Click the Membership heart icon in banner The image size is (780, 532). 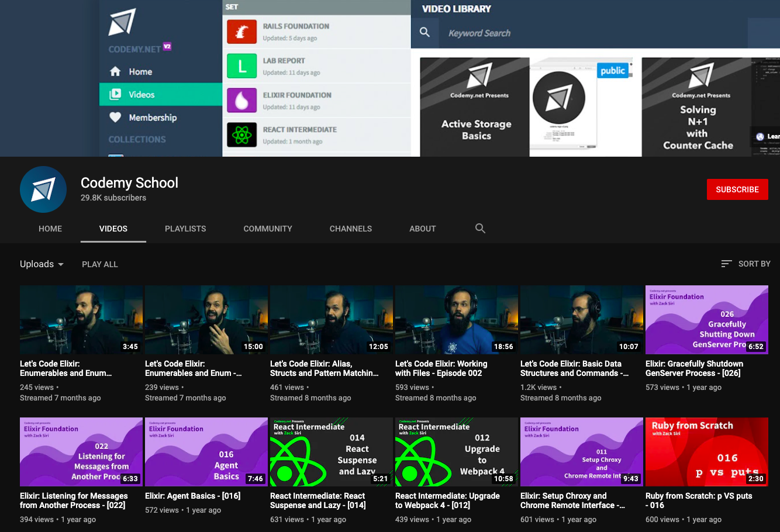115,117
